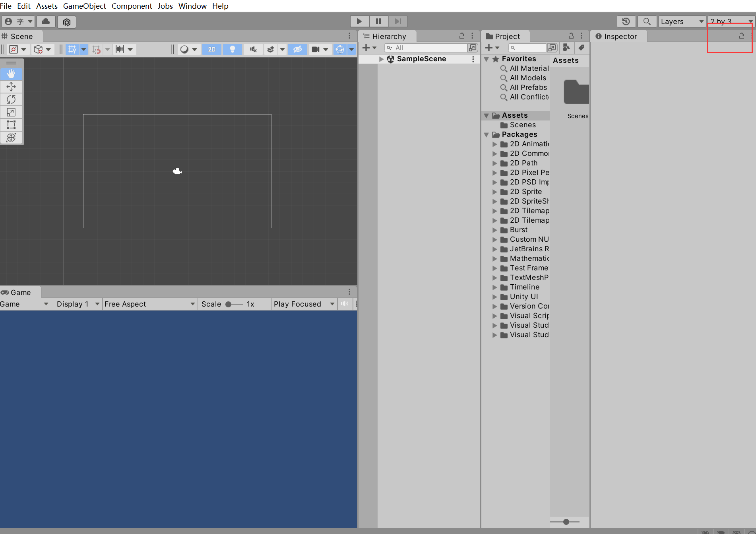Open the GameObject menu
Screen dimensions: 756x534
[x=84, y=6]
